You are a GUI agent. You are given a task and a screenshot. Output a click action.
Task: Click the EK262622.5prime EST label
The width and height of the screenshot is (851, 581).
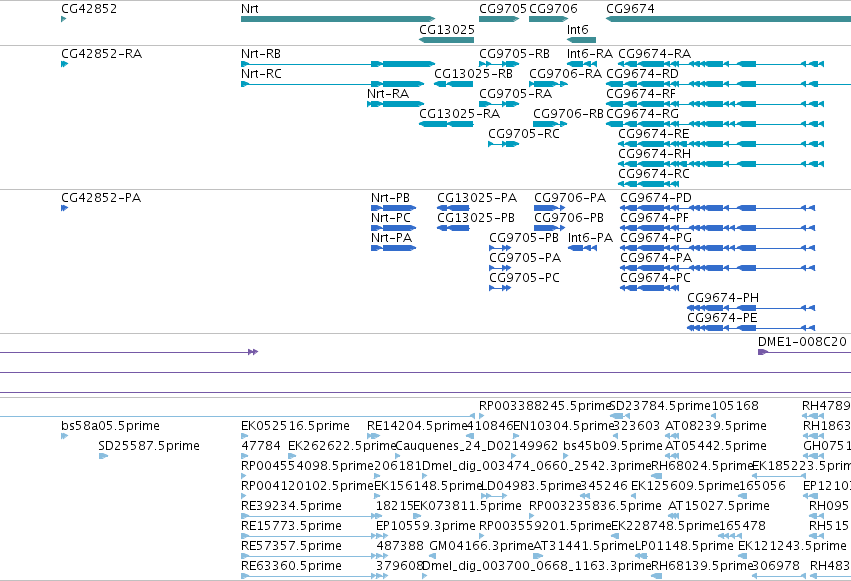pyautogui.click(x=342, y=446)
